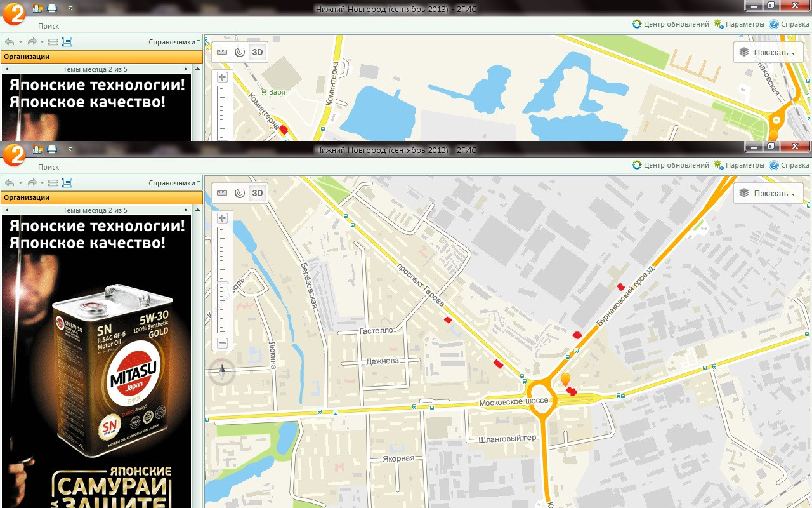Screen dimensions: 812x508
Task: Zoom in with plus button on lower map
Action: (222, 218)
